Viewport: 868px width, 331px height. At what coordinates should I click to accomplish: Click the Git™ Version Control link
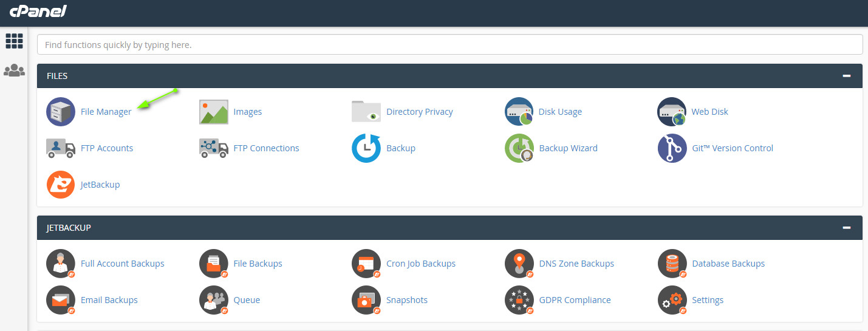coord(733,148)
